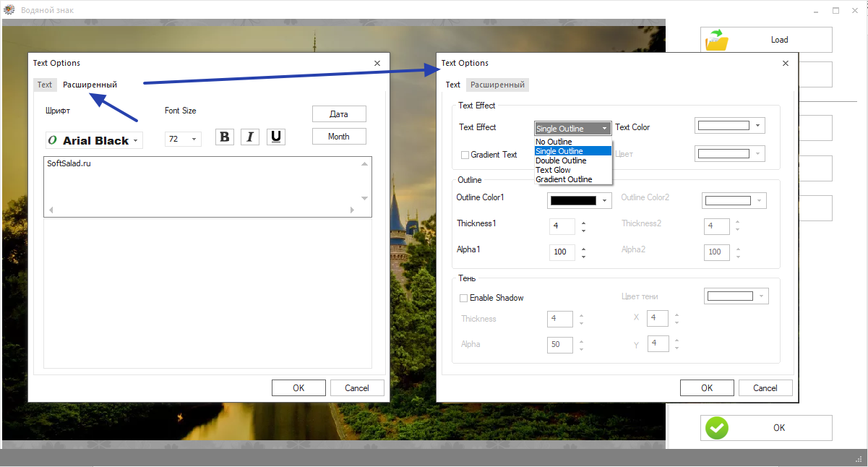The width and height of the screenshot is (868, 467).
Task: Close the left Text Options dialog
Action: click(x=377, y=64)
